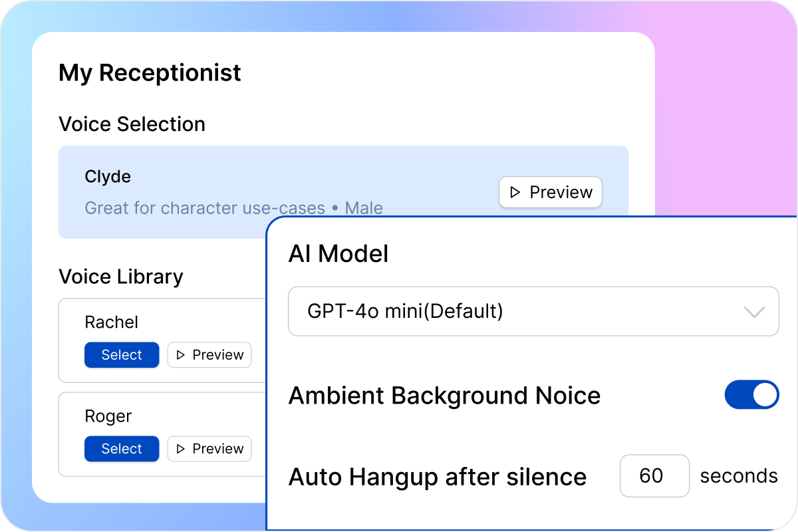Preview the Roger voice sample
This screenshot has width=798, height=532.
tap(209, 449)
